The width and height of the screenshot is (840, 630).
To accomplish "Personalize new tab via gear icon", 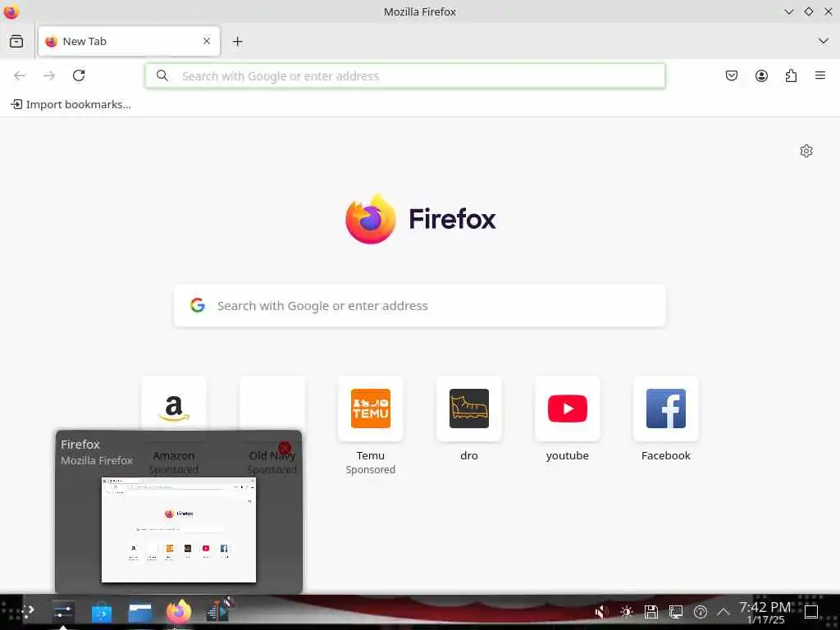I will [x=806, y=151].
